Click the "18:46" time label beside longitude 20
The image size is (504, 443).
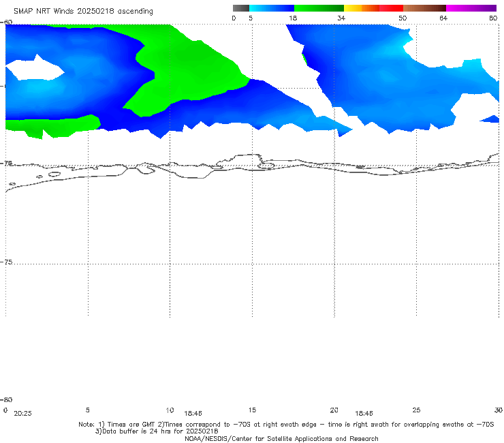pyautogui.click(x=364, y=414)
